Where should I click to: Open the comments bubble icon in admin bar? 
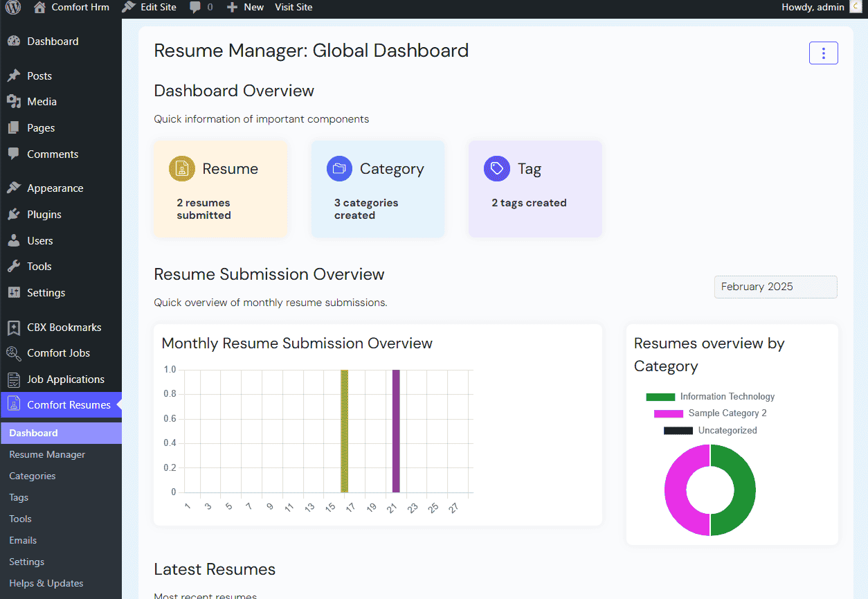click(196, 8)
